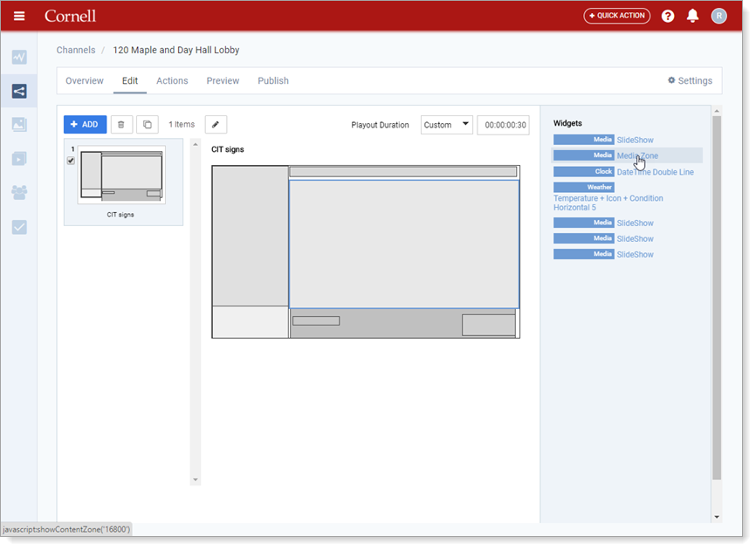Switch to the Actions tab
This screenshot has height=550, width=756.
[172, 80]
